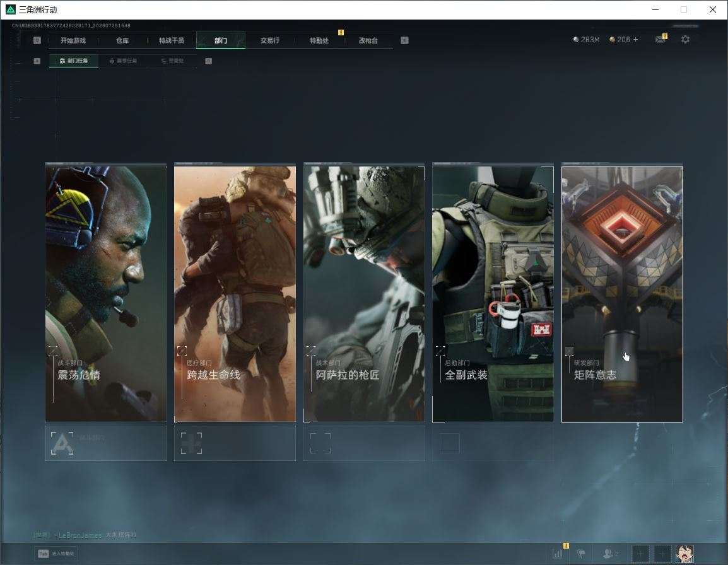This screenshot has height=565, width=728.
Task: Switch to the 仓库 tab
Action: (x=122, y=40)
